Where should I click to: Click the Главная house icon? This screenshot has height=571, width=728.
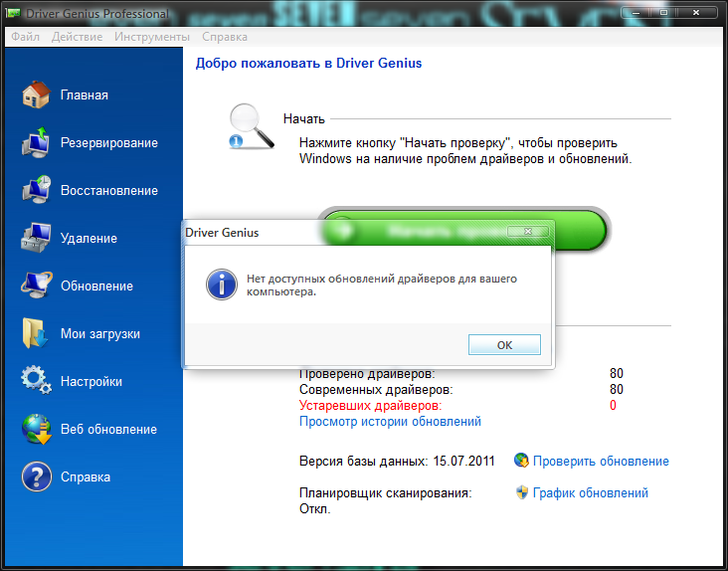(x=36, y=95)
